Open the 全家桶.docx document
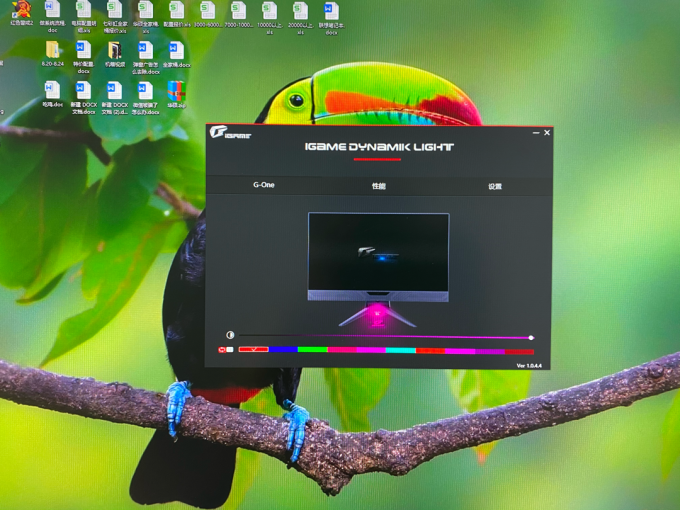 point(177,55)
